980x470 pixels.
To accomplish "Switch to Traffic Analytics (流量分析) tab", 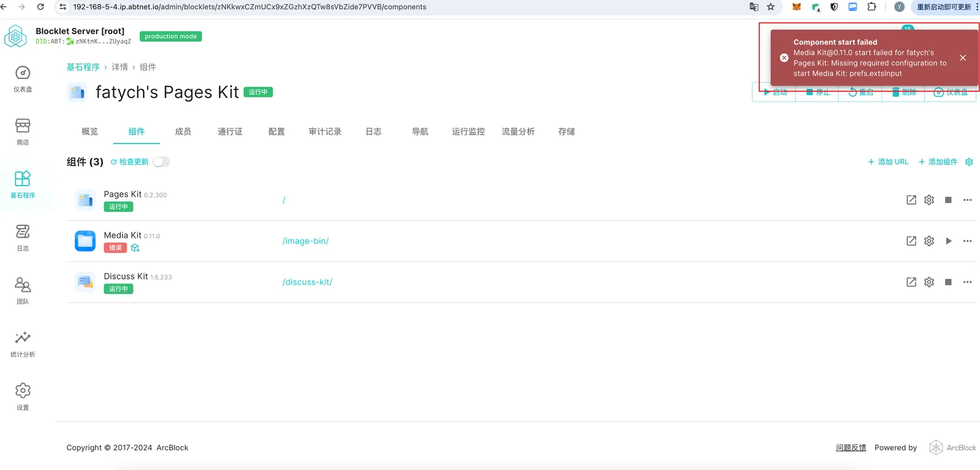I will point(518,132).
